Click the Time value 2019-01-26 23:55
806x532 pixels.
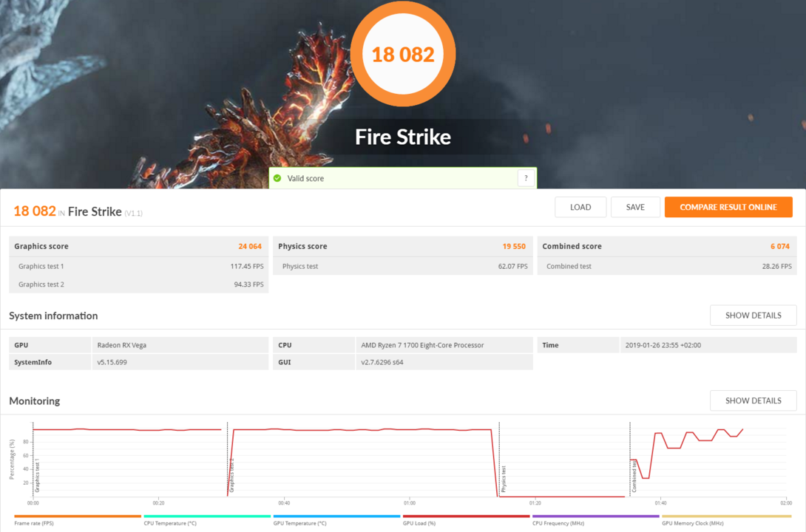tap(663, 345)
